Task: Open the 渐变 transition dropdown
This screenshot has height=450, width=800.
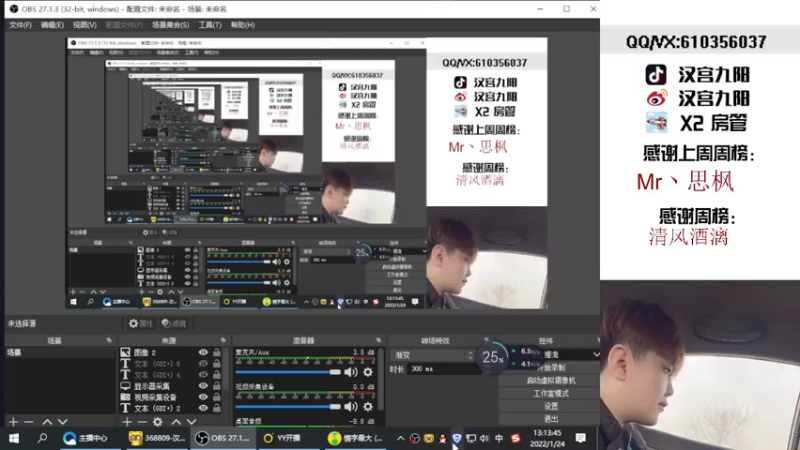Action: (x=433, y=355)
